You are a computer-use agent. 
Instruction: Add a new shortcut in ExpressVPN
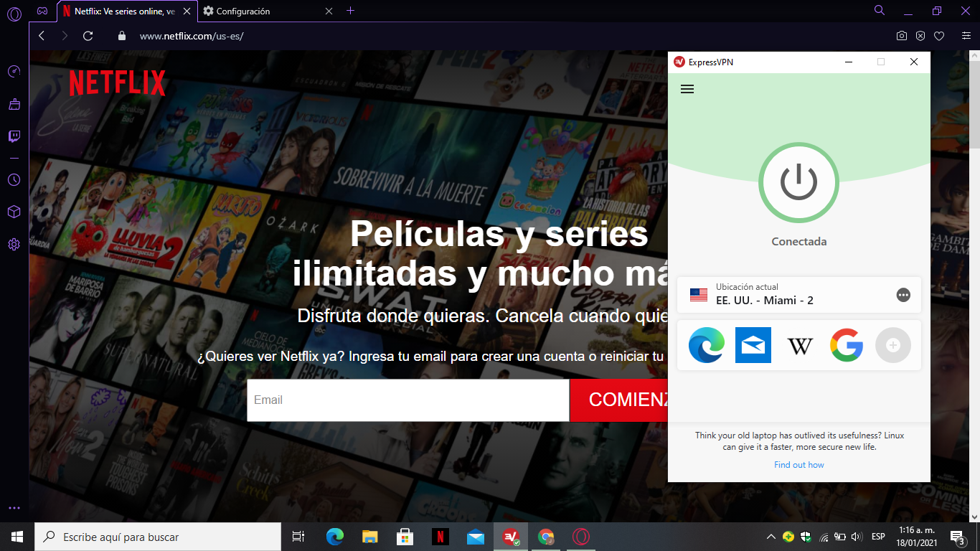(x=893, y=345)
